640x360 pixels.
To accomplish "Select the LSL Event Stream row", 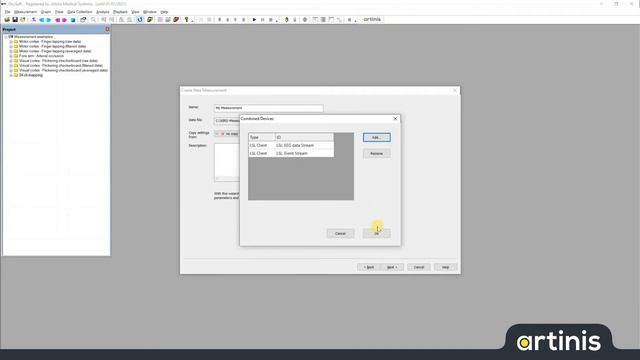I will click(x=291, y=153).
